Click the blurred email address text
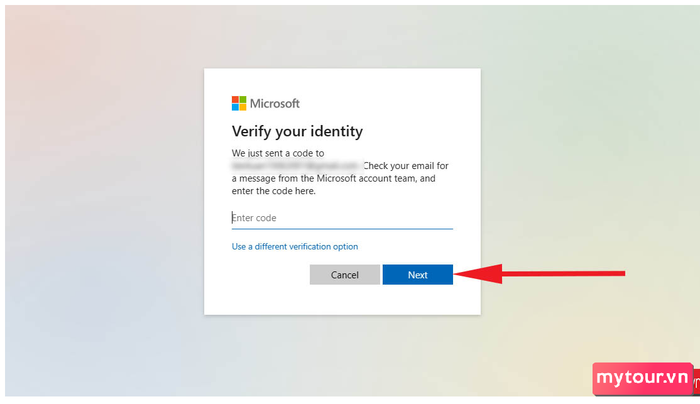Viewport: 700px width, 404px height. coord(296,166)
